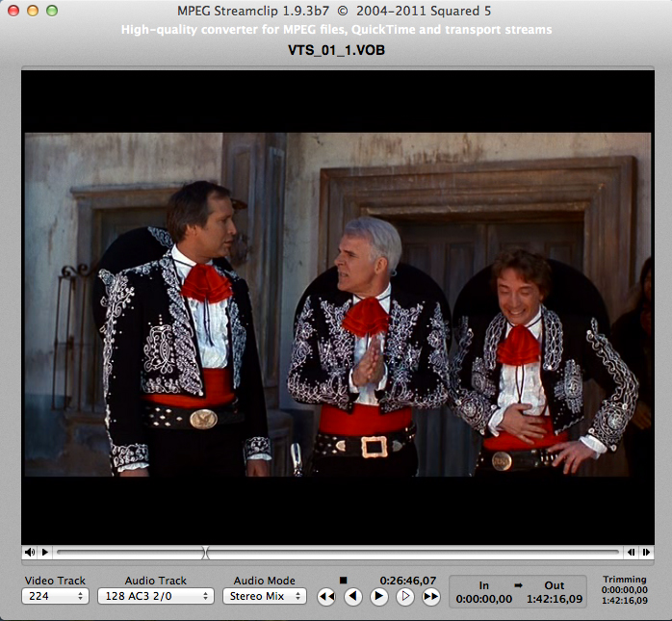Click the stop square indicator
Viewport: 672px width, 621px height.
point(343,581)
